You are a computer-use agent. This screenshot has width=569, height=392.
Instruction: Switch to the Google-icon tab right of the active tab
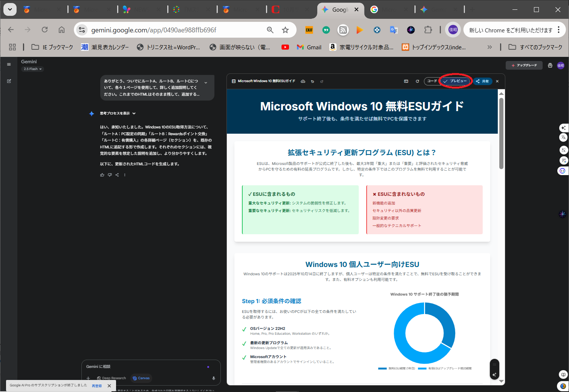(389, 9)
